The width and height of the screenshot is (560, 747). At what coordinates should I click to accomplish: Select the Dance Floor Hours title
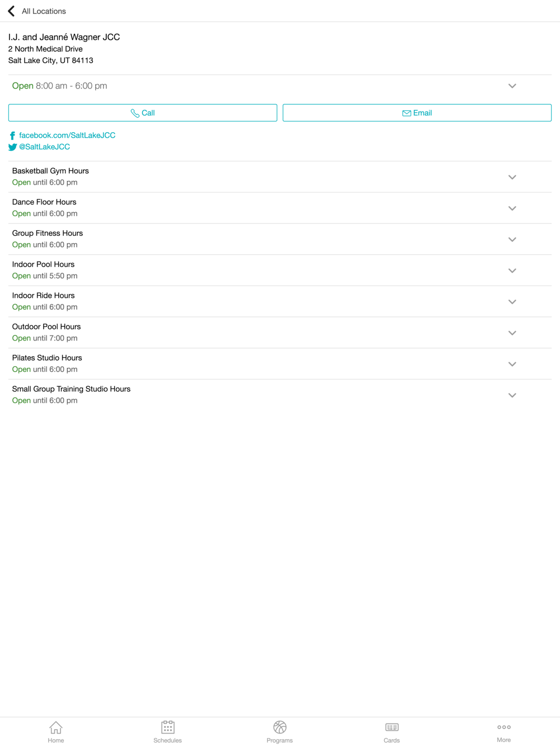44,202
